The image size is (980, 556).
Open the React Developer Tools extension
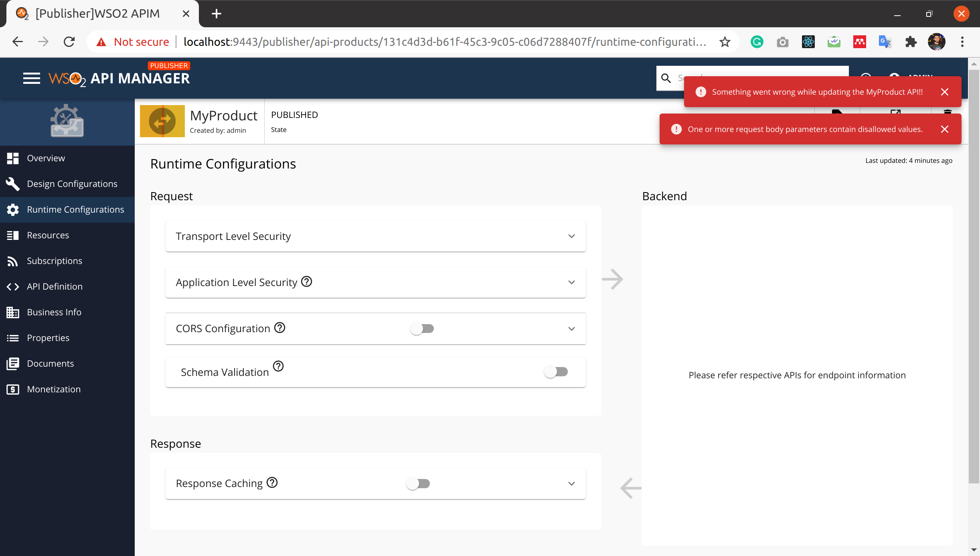click(808, 42)
